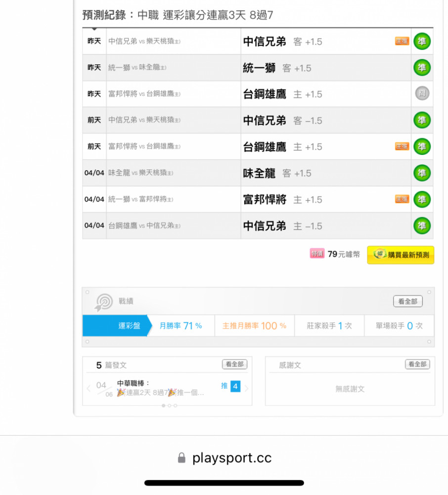Screen dimensions: 448x495
Task: Click the 味全龍 vs 樂天桃猿 matchup text
Action: pyautogui.click(x=140, y=173)
